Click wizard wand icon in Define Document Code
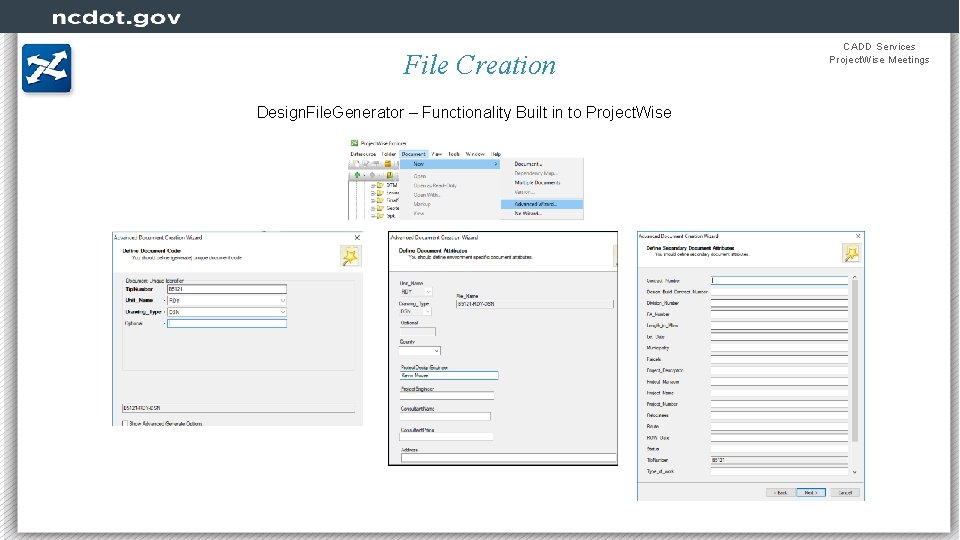960x540 pixels. [350, 256]
